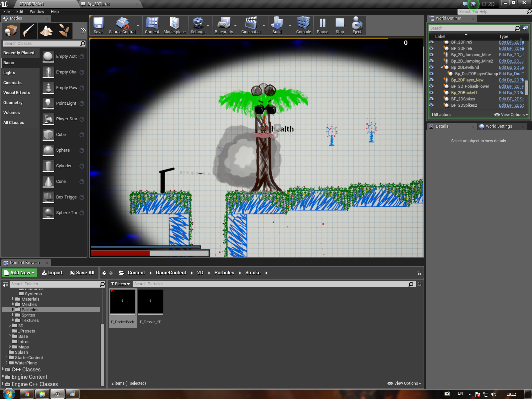Open the Build options dropdown arrow
This screenshot has width=532, height=399.
click(x=290, y=26)
